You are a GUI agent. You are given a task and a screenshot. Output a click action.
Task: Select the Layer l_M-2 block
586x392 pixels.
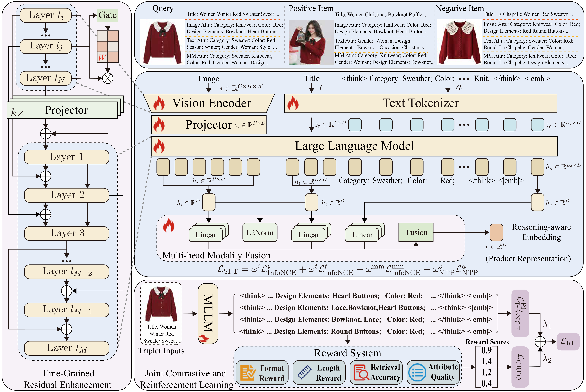click(67, 272)
